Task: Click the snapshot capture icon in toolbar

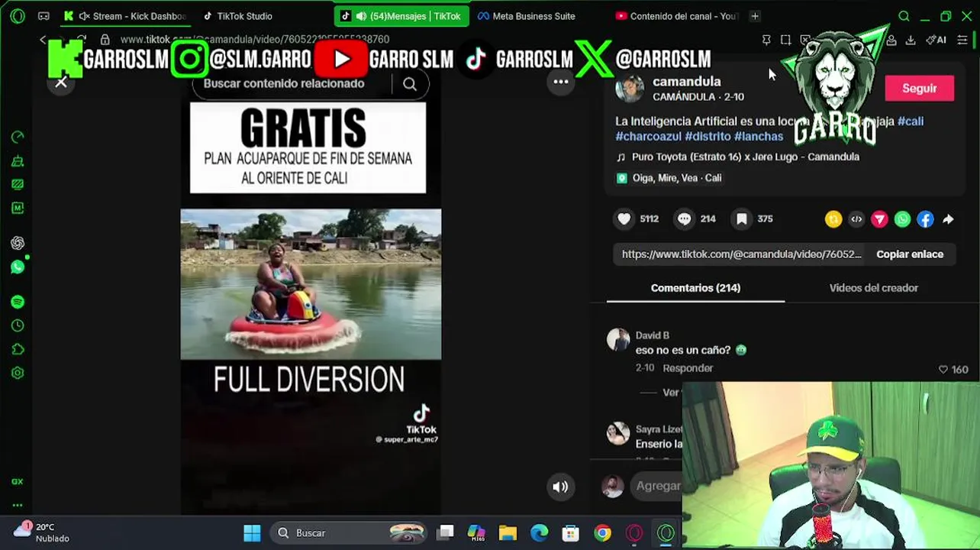Action: 785,40
